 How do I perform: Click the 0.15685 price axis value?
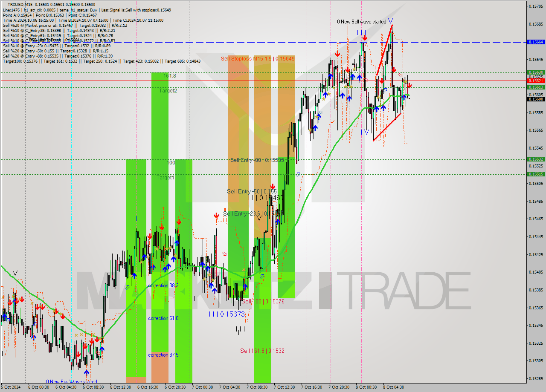pyautogui.click(x=536, y=24)
